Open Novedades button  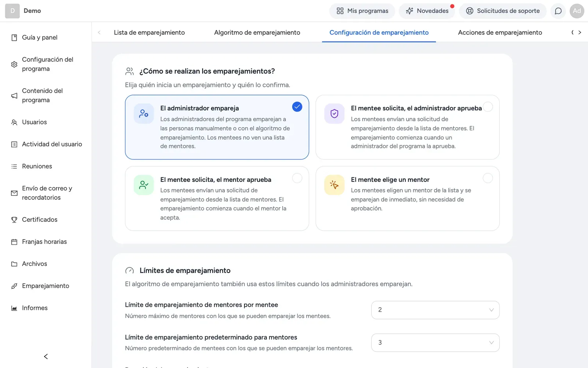click(x=427, y=11)
